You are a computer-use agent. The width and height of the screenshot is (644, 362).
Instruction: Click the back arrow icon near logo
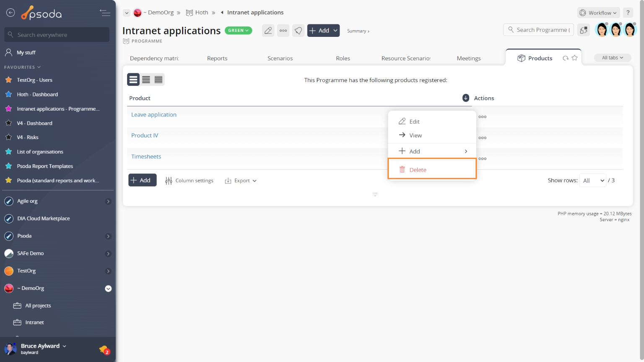10,13
